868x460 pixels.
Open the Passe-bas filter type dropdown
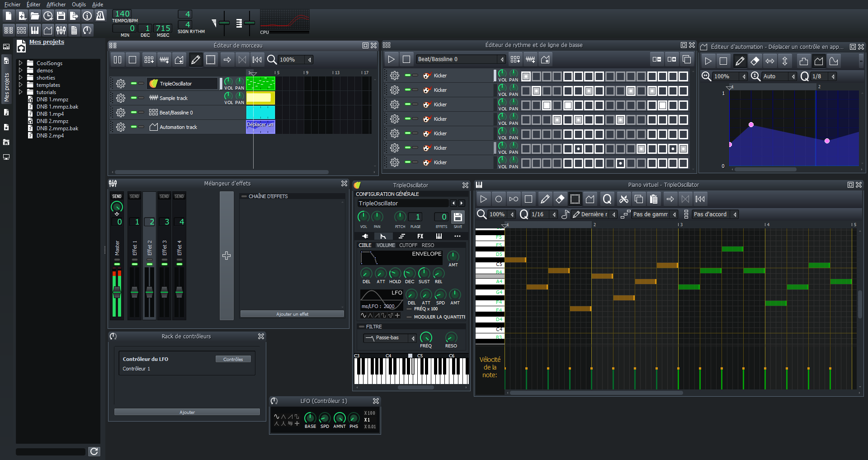390,338
